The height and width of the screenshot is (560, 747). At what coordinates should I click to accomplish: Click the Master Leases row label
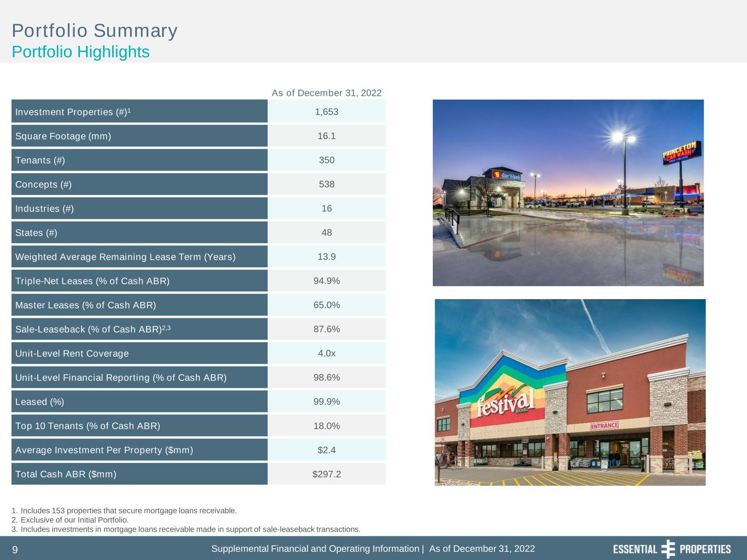click(x=85, y=305)
